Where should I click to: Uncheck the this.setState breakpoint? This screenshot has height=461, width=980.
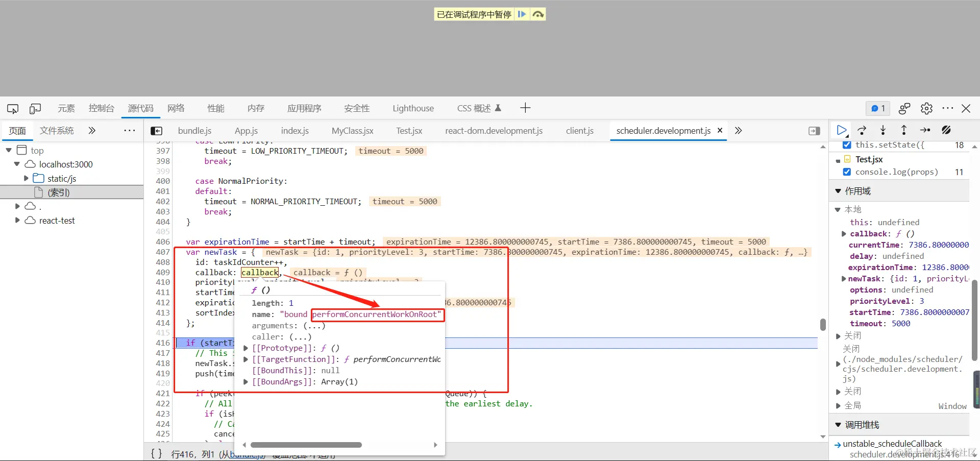[x=847, y=145]
